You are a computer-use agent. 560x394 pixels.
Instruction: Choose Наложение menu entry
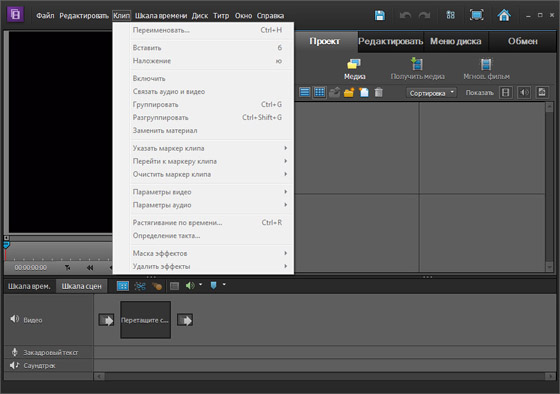coord(204,61)
